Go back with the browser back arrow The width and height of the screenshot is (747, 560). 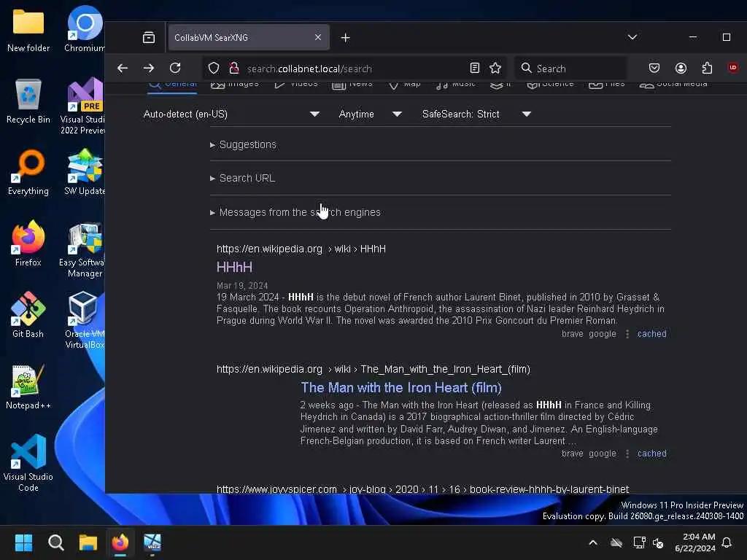pos(123,69)
